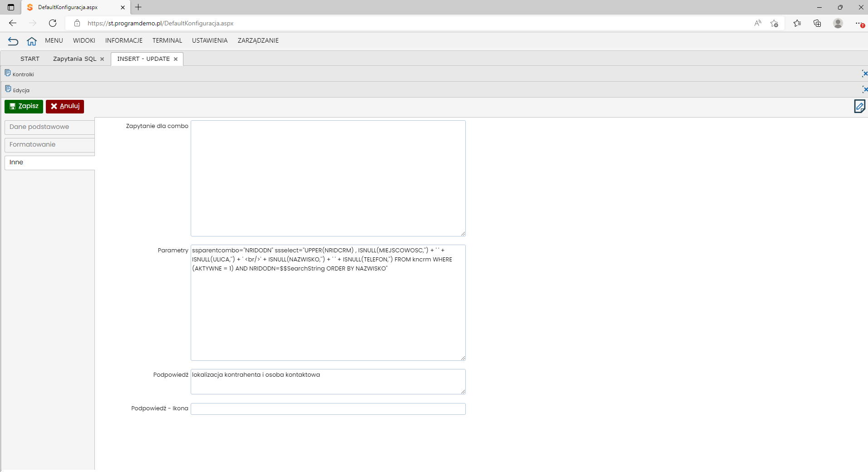Click the browser profile avatar

pos(838,23)
